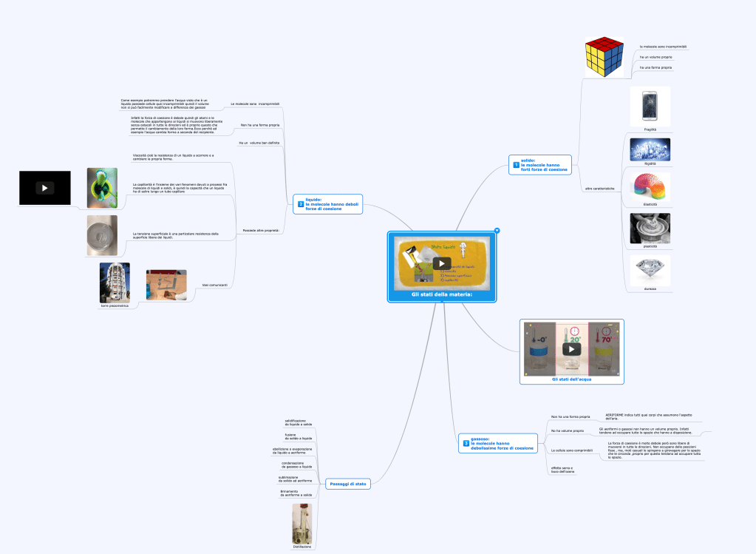The image size is (756, 554).
Task: Select the Passaggi di stato topic
Action: pyautogui.click(x=347, y=484)
